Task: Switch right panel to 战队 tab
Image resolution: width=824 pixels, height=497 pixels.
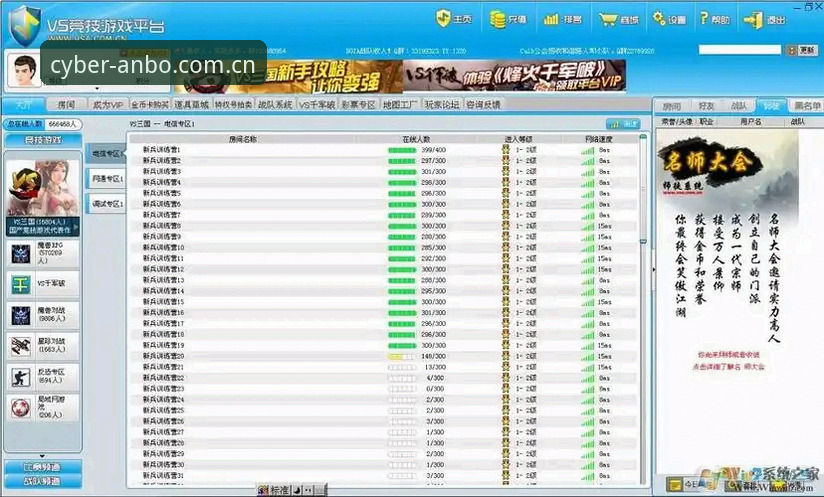Action: 739,106
